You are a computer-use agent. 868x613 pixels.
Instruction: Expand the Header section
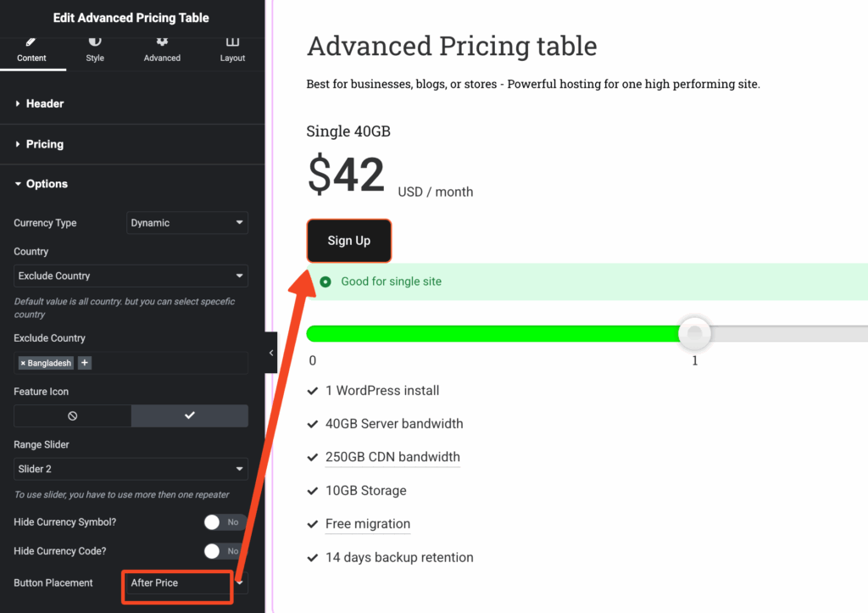45,103
